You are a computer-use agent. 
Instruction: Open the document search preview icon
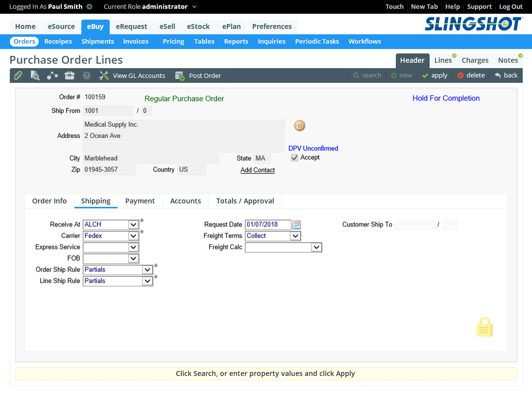pyautogui.click(x=35, y=75)
